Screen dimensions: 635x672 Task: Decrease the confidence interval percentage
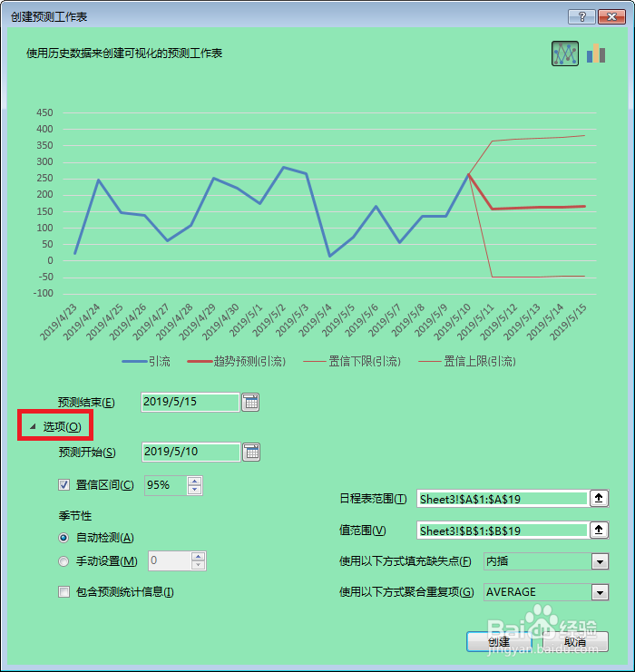(195, 490)
